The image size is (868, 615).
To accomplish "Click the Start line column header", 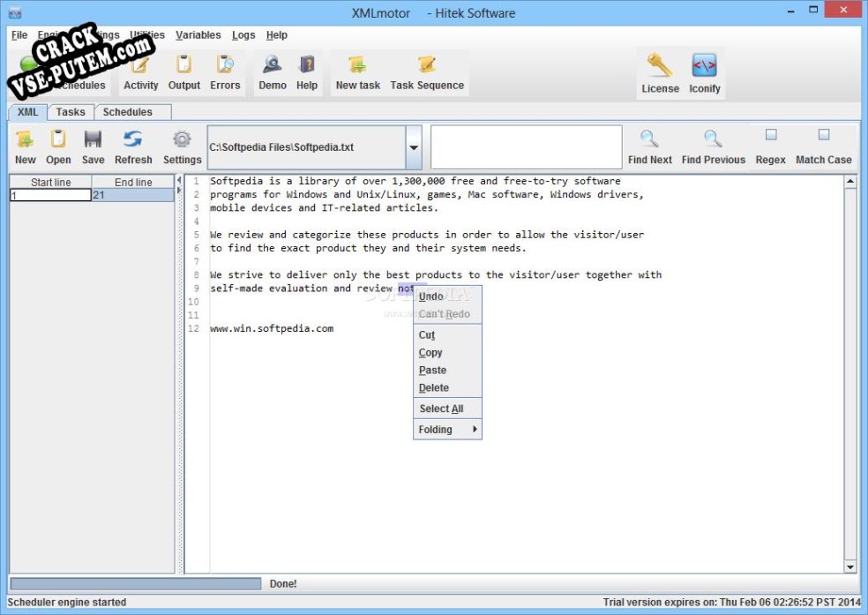I will pos(50,182).
